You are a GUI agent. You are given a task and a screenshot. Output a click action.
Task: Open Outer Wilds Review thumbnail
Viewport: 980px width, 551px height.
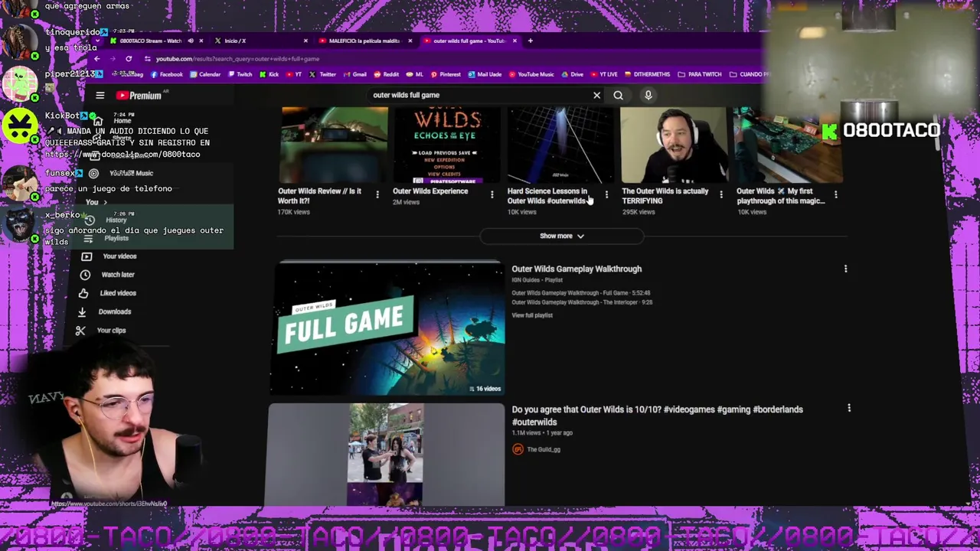click(335, 145)
